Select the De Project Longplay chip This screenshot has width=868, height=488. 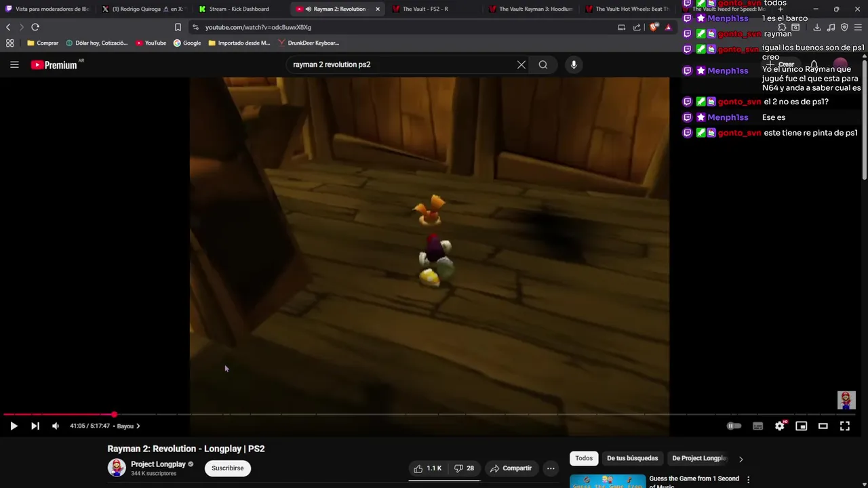(699, 458)
